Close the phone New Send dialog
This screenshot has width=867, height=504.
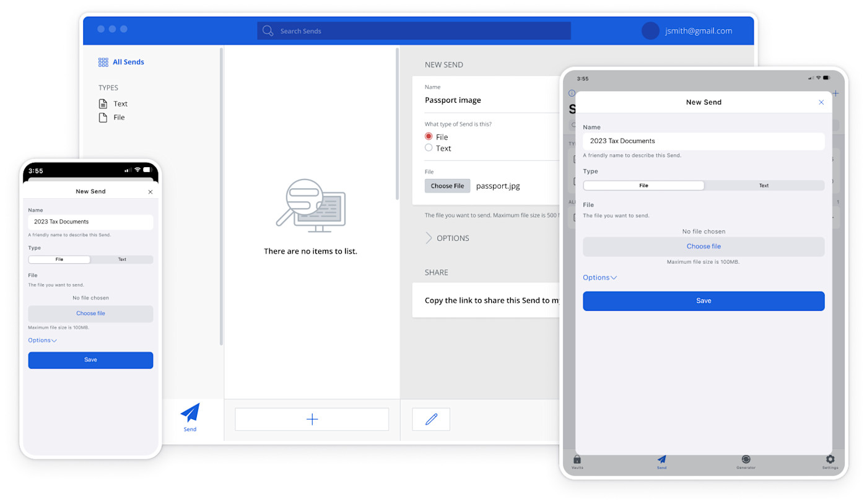(x=150, y=192)
